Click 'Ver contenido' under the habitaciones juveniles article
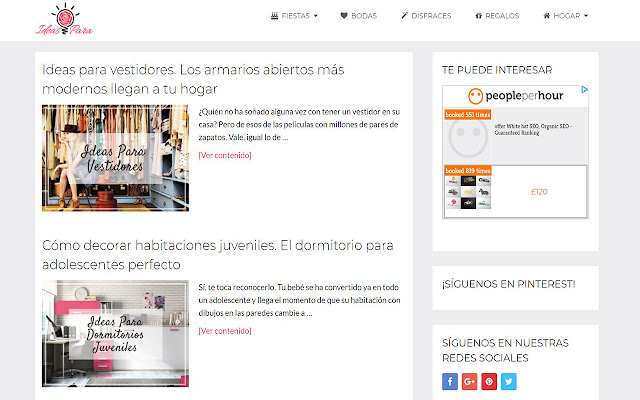 pos(225,331)
